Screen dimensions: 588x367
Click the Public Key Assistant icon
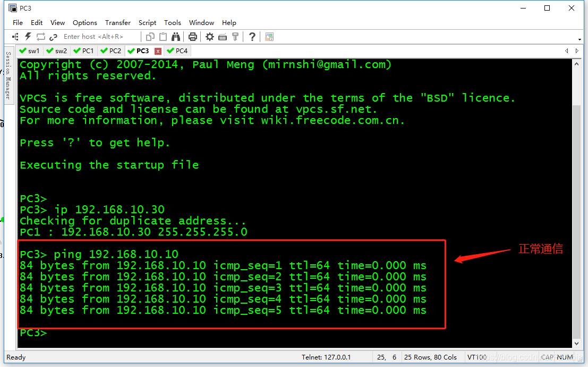click(x=235, y=37)
